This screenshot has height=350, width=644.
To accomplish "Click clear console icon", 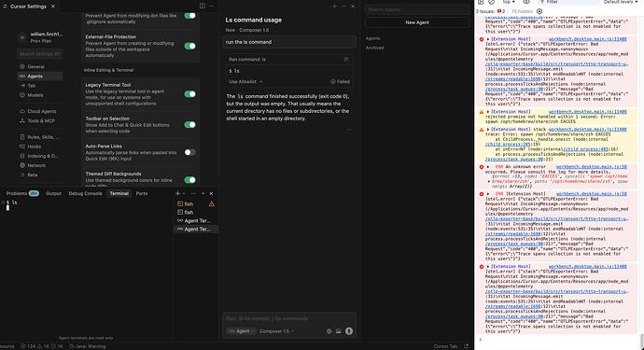I will tap(491, 2).
